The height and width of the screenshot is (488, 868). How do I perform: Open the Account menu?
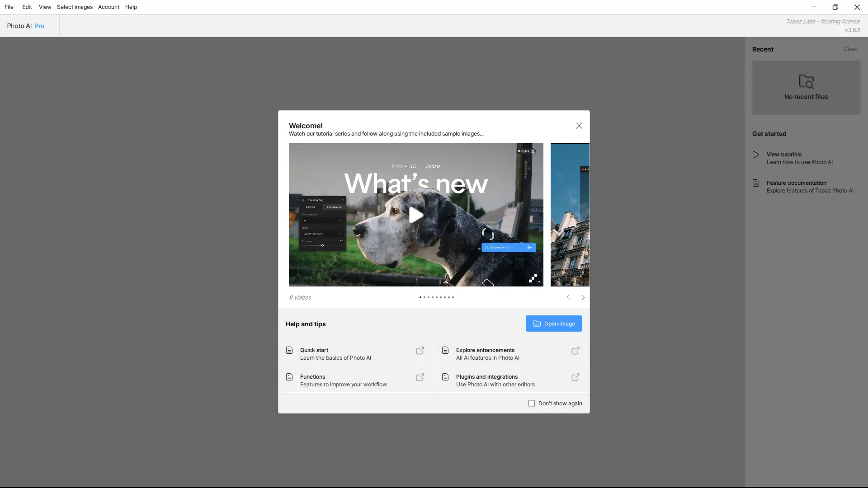click(x=108, y=7)
